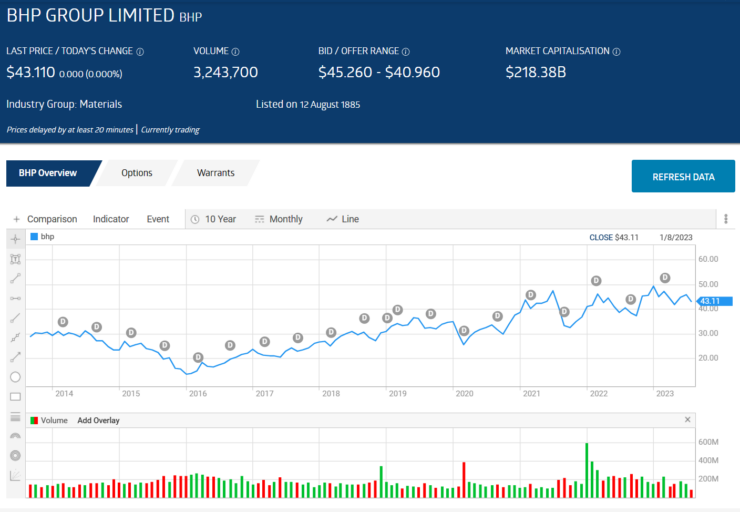This screenshot has width=740, height=512.
Task: Select the horizontal measure line tool
Action: point(16,298)
